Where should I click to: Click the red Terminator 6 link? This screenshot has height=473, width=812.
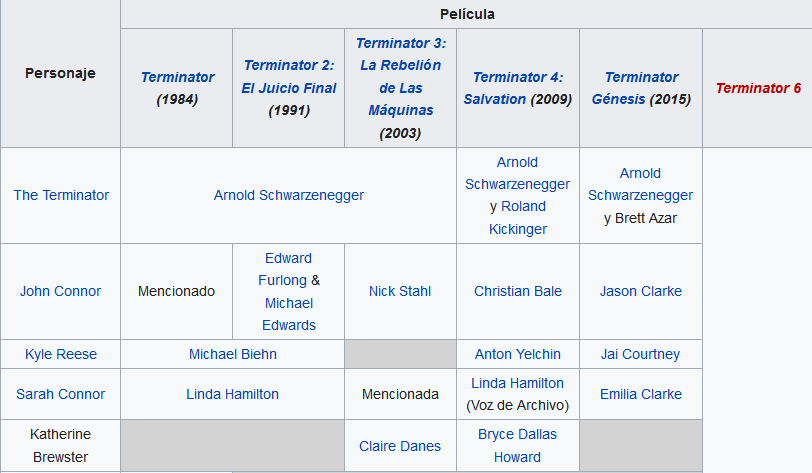(758, 89)
